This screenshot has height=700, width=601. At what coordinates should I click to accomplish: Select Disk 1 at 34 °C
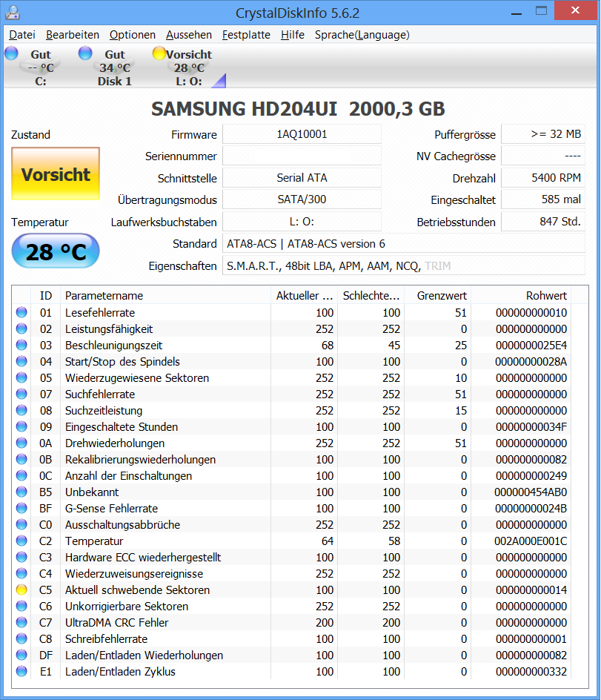115,68
